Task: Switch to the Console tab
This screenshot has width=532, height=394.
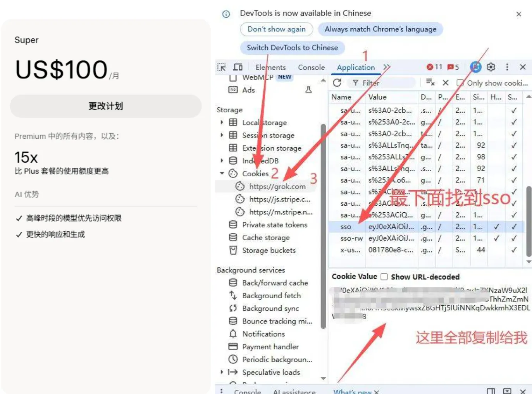Action: coord(311,67)
